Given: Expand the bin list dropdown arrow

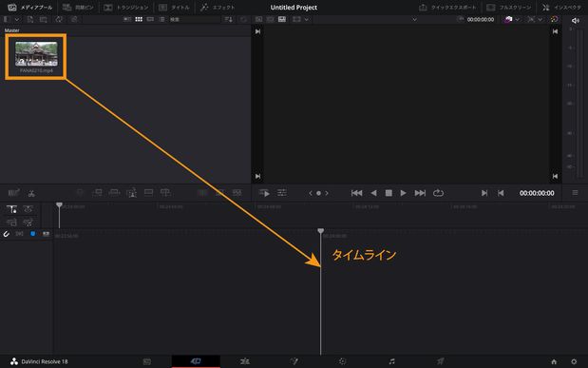Looking at the screenshot, I should [x=17, y=19].
